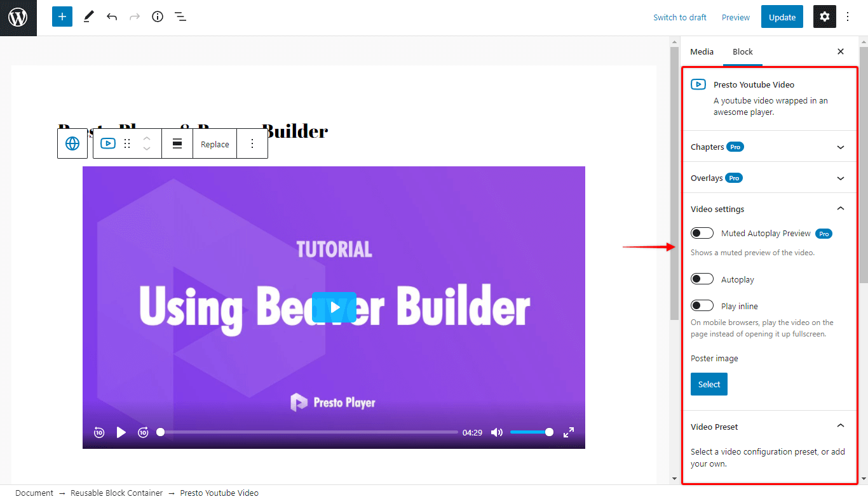Click Document in the breadcrumb
This screenshot has width=868, height=499.
click(34, 493)
